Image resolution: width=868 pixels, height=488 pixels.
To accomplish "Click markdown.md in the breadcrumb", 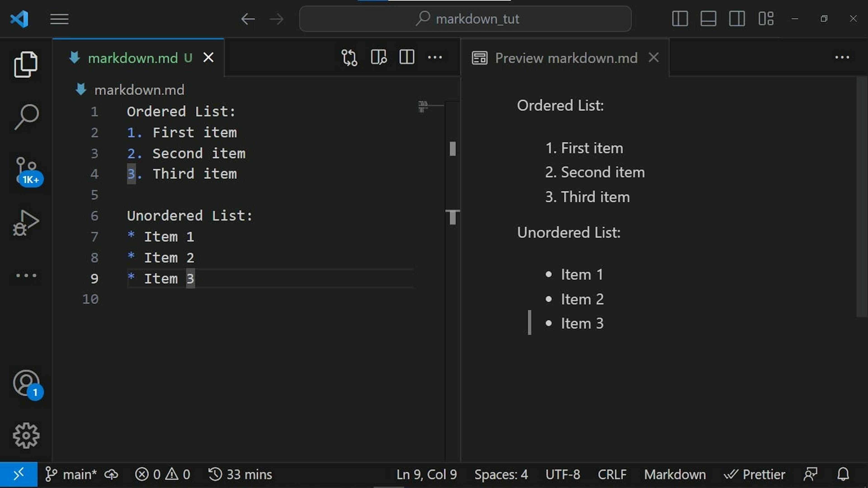I will coord(139,90).
